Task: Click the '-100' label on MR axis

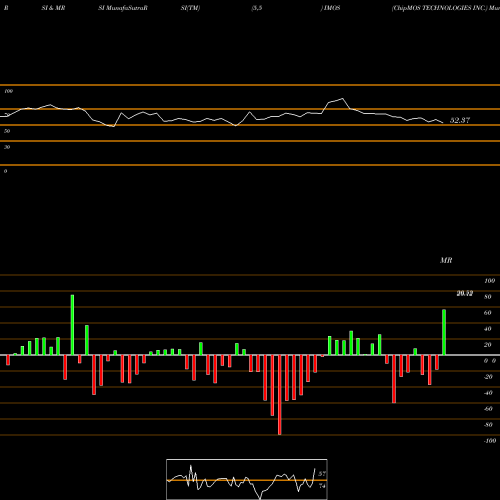Action: tap(489, 441)
